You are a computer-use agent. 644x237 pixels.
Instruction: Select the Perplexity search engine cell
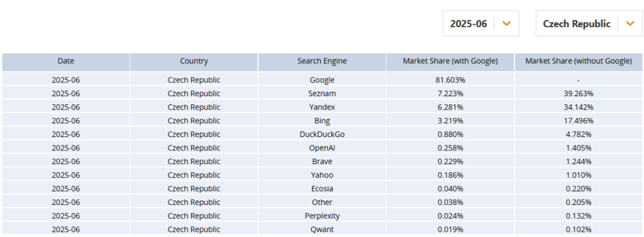point(322,216)
